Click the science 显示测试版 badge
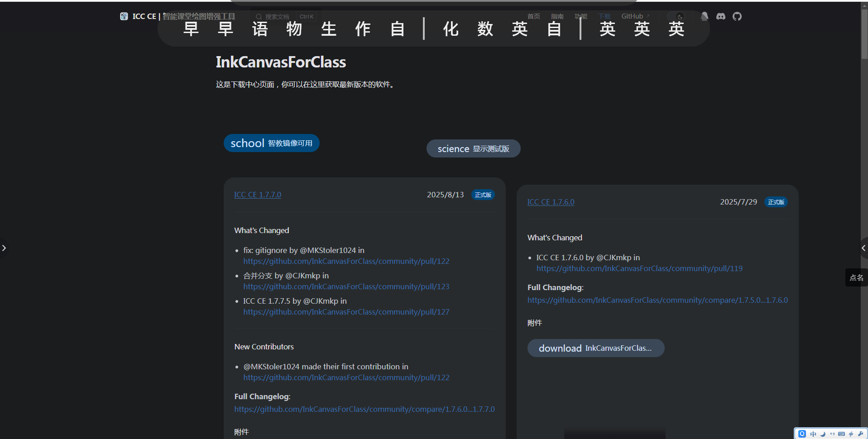 (473, 148)
